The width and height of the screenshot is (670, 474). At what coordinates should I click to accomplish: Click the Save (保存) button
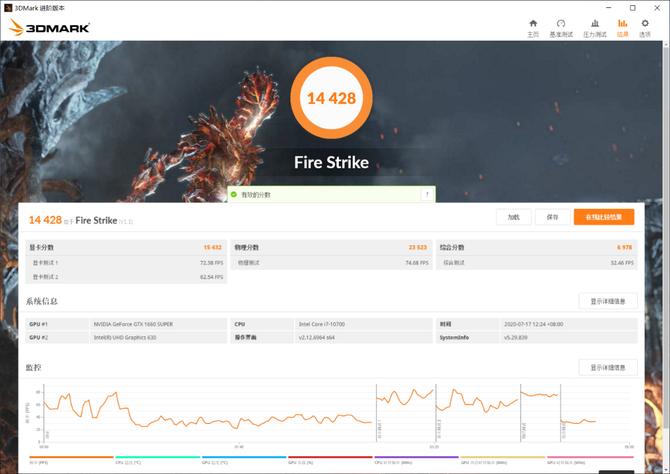pyautogui.click(x=552, y=217)
